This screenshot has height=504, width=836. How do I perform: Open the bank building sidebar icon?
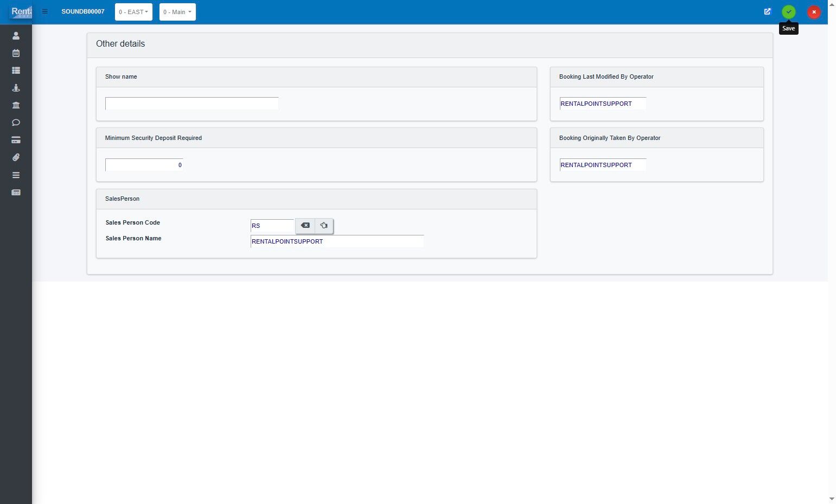tap(16, 105)
